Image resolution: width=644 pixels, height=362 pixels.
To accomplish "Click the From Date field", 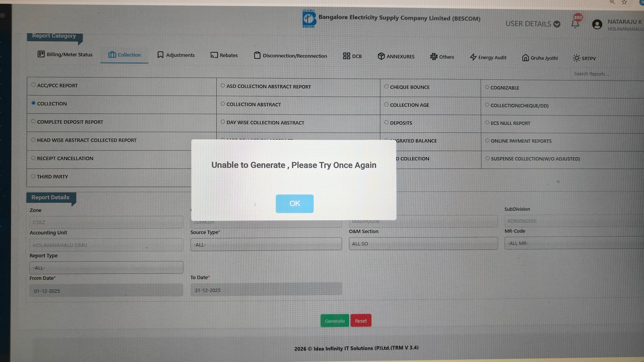I will [106, 291].
